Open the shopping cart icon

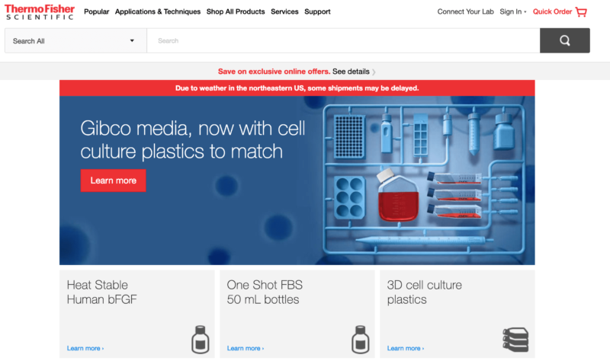tap(581, 11)
